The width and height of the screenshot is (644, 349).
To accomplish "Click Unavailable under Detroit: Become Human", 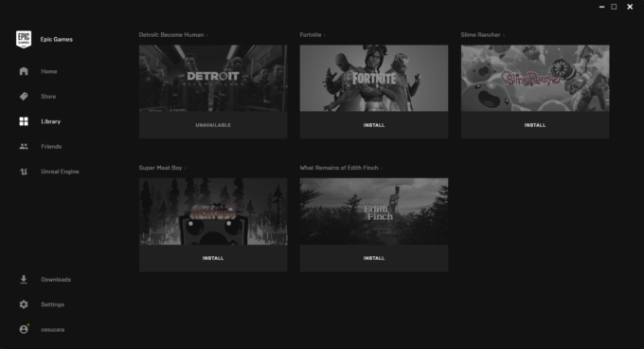I will (x=213, y=125).
